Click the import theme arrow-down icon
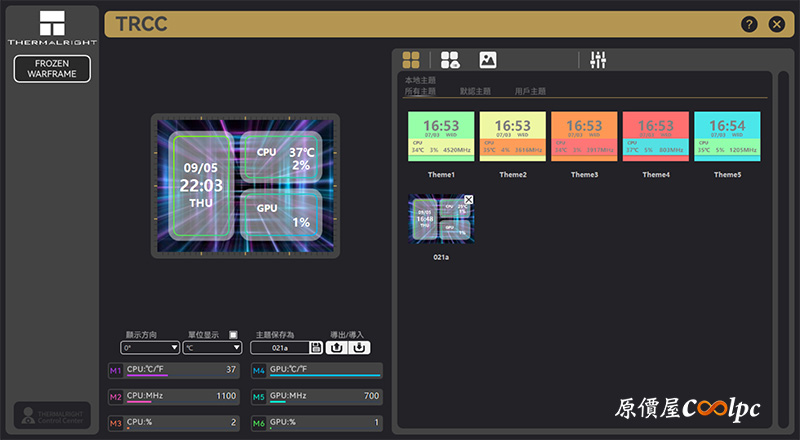800x440 pixels. coord(359,348)
